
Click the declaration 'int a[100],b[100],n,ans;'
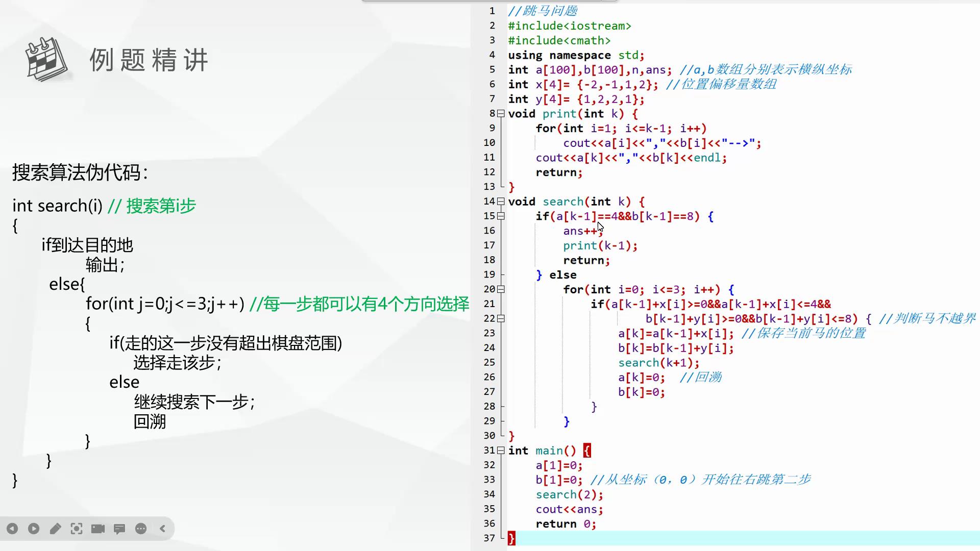(590, 70)
